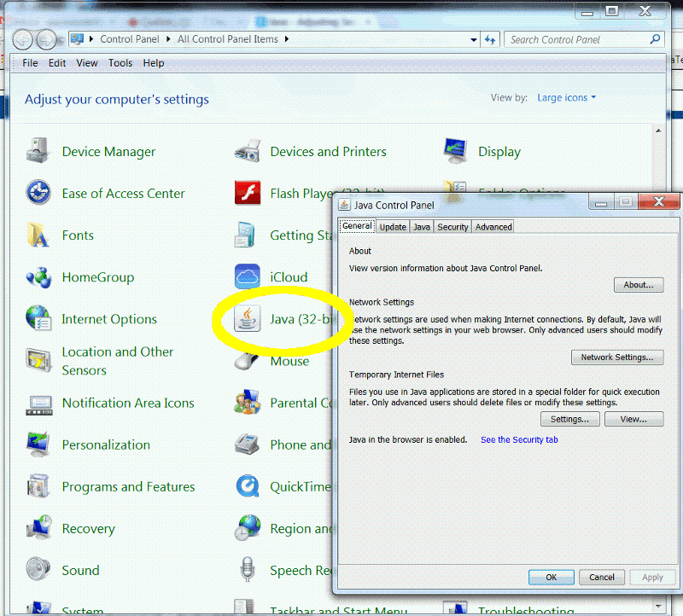This screenshot has height=616, width=683.
Task: Open the Region and Language icon
Action: click(248, 527)
